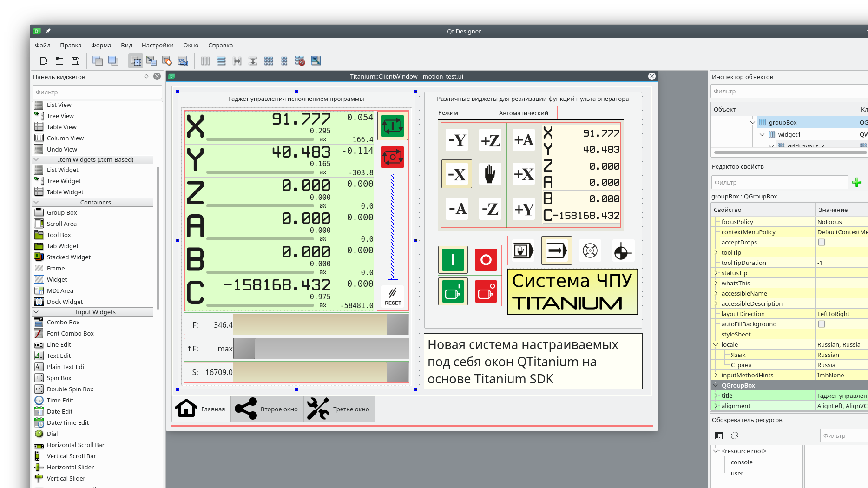Click the +Y jog button
This screenshot has height=488, width=868.
524,209
